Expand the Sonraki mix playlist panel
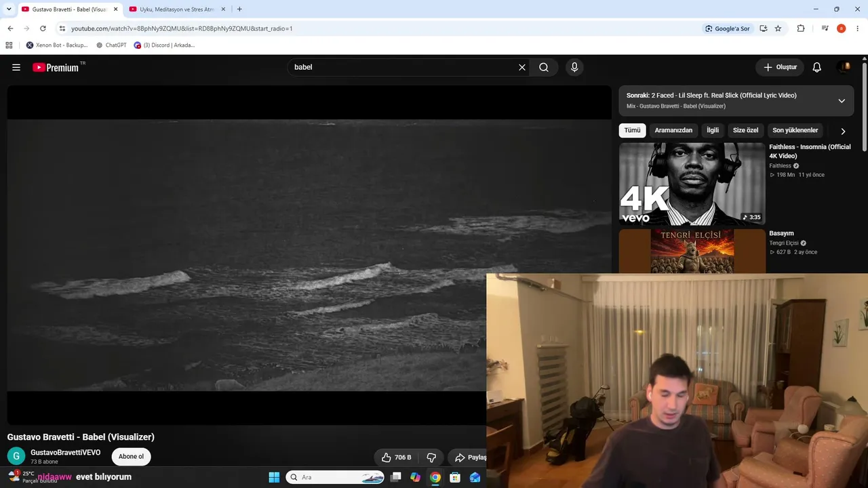Image resolution: width=868 pixels, height=488 pixels. (842, 101)
